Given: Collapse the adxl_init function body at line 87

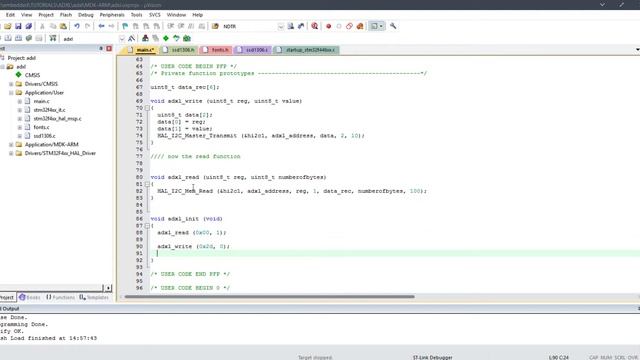Looking at the screenshot, I should pyautogui.click(x=147, y=226).
